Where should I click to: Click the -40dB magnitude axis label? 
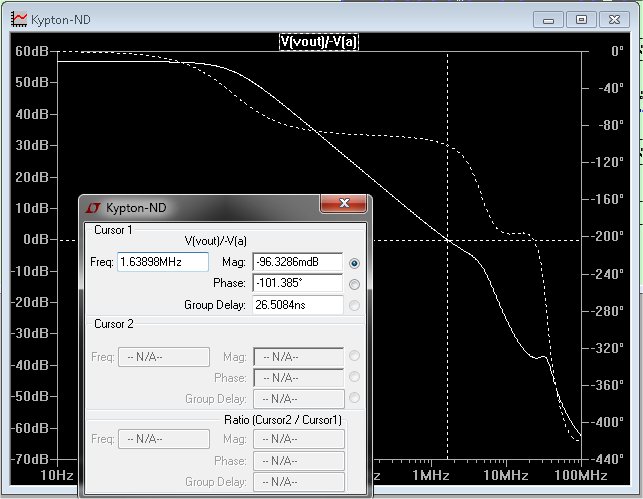pyautogui.click(x=30, y=365)
